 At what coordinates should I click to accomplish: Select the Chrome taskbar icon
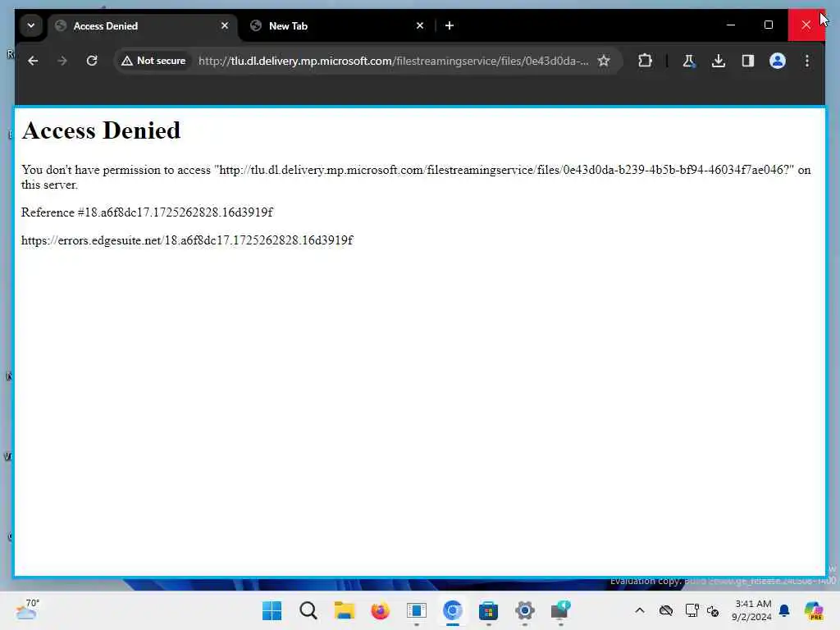pyautogui.click(x=453, y=610)
